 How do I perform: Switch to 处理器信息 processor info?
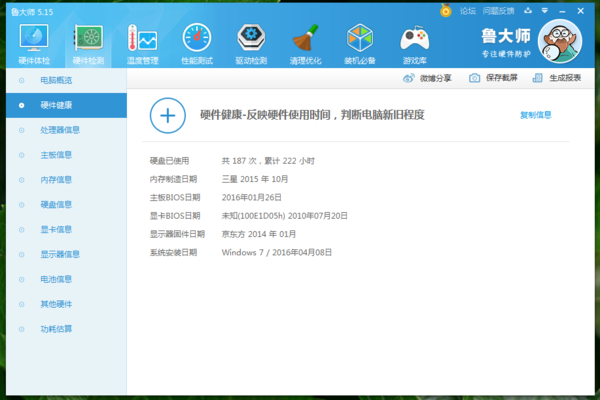tap(60, 129)
